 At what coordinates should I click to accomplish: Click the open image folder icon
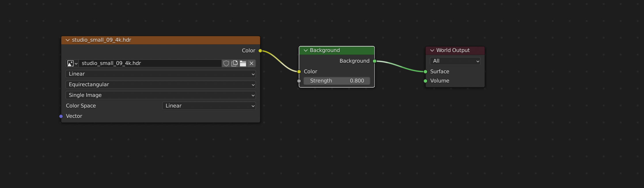point(243,64)
